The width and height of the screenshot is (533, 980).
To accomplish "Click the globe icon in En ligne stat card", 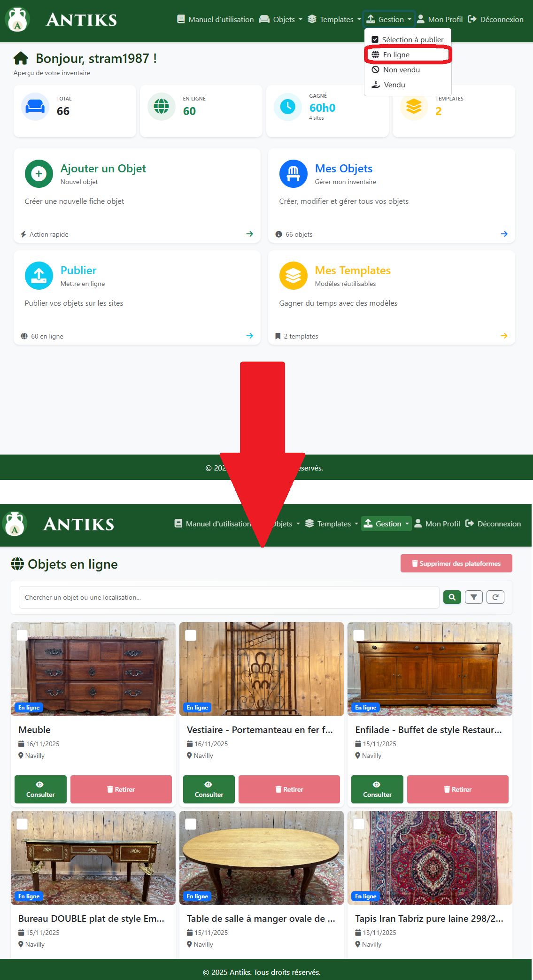I will point(162,107).
